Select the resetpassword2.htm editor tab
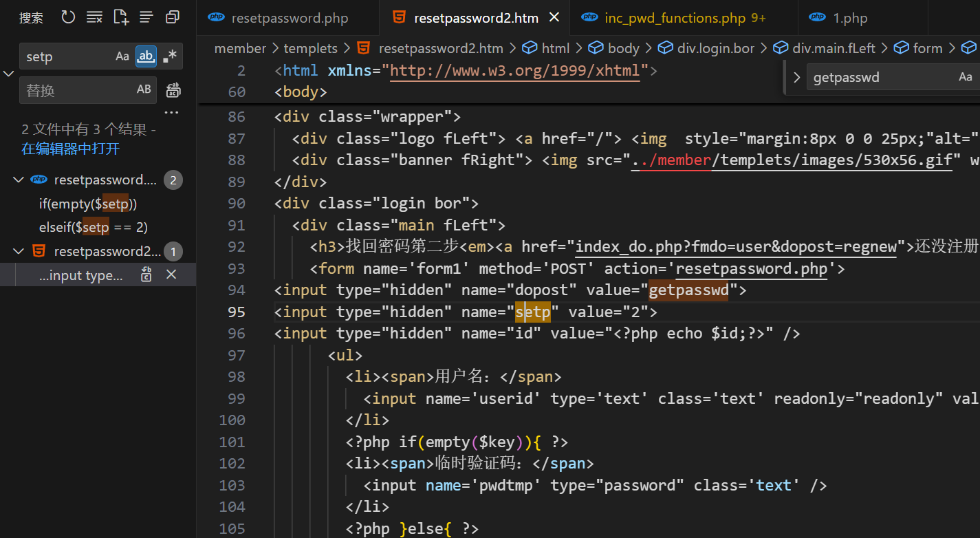The image size is (980, 538). [x=476, y=18]
